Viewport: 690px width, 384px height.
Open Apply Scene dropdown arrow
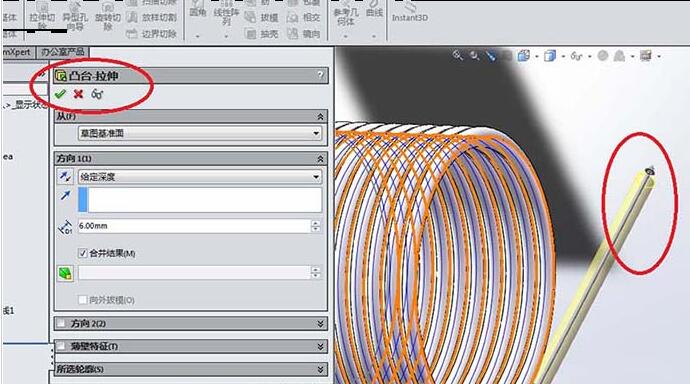click(632, 56)
